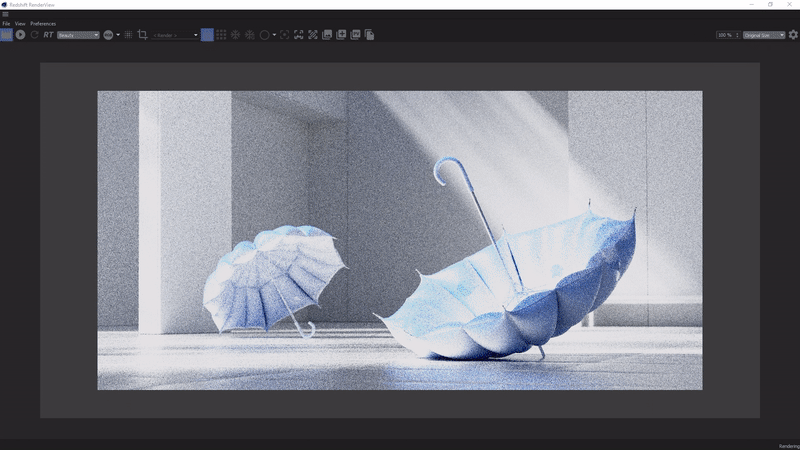Click the bucket grid icon

(x=221, y=35)
